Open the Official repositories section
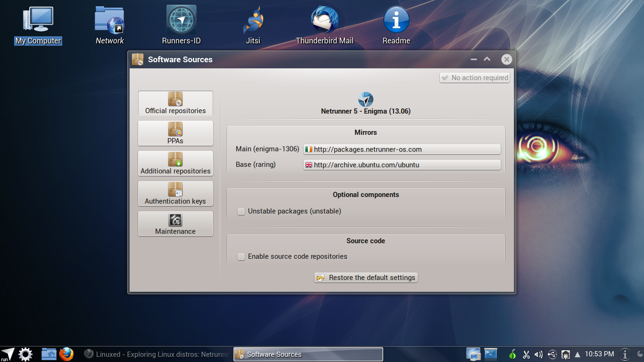The height and width of the screenshot is (362, 644). coord(175,103)
